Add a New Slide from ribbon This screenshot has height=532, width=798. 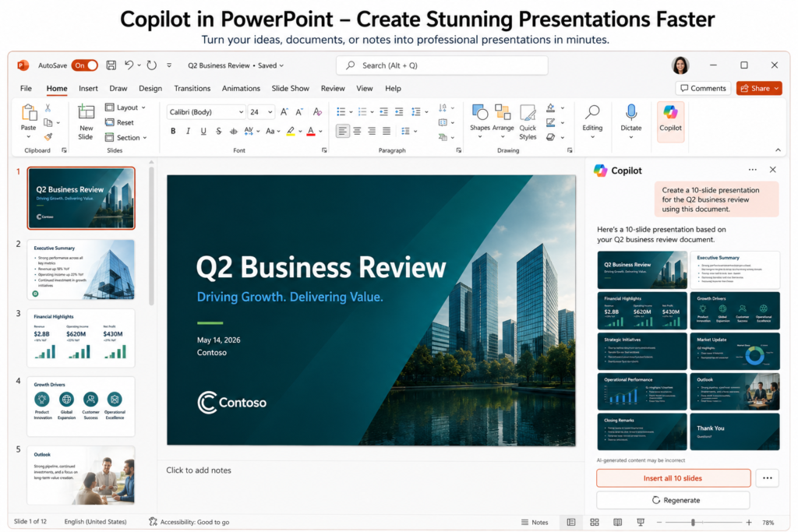86,122
